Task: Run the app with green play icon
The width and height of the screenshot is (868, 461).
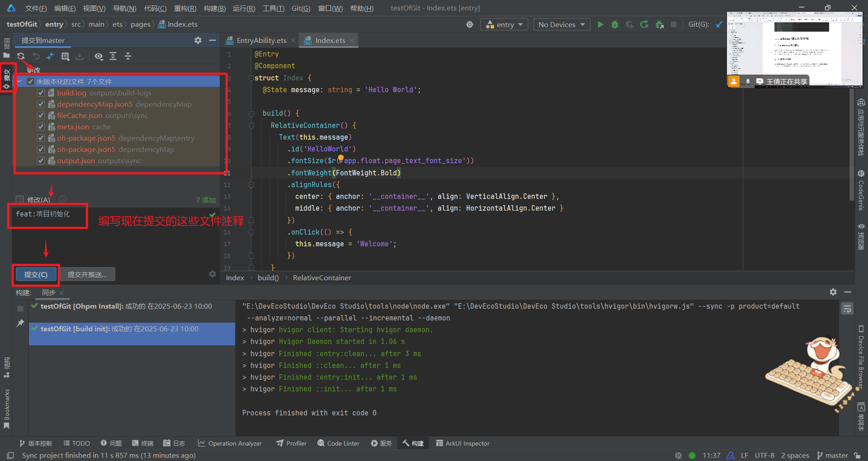Action: click(600, 24)
